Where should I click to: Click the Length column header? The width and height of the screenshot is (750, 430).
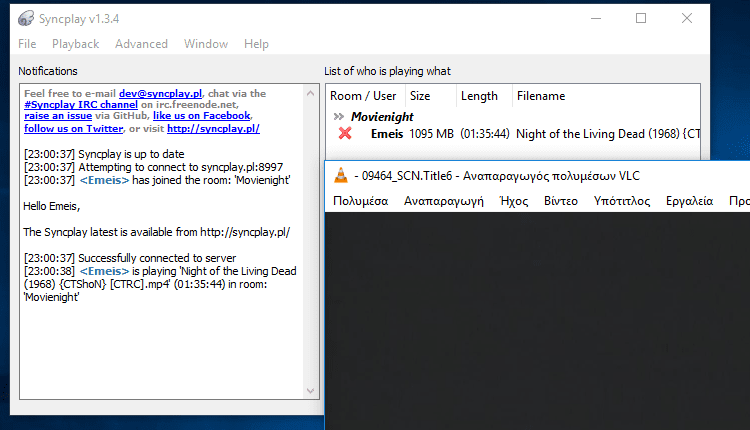point(484,96)
